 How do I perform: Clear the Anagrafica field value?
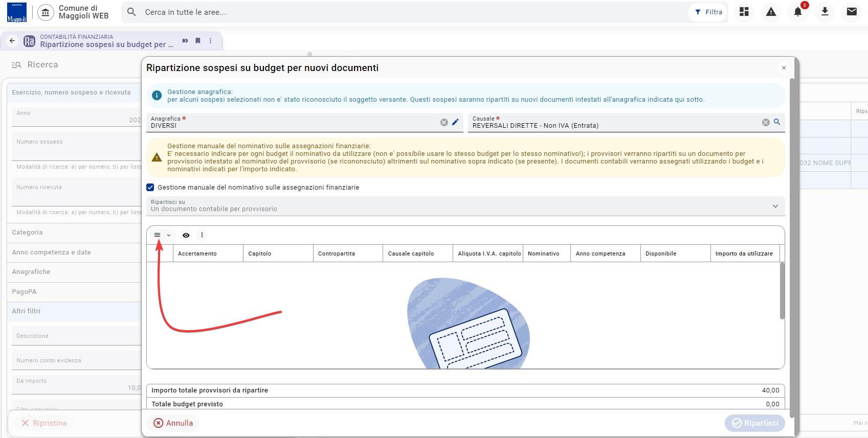pos(444,122)
